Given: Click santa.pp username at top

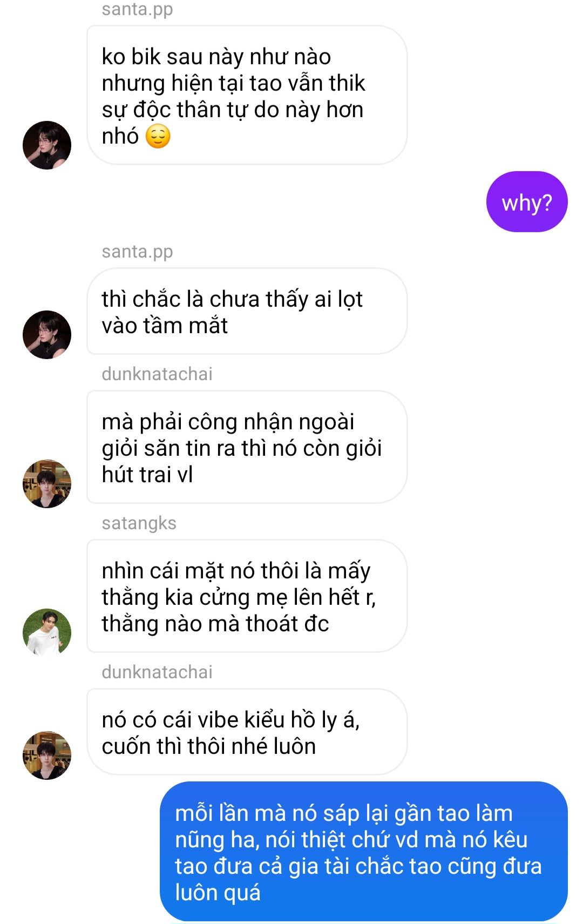Looking at the screenshot, I should [137, 9].
